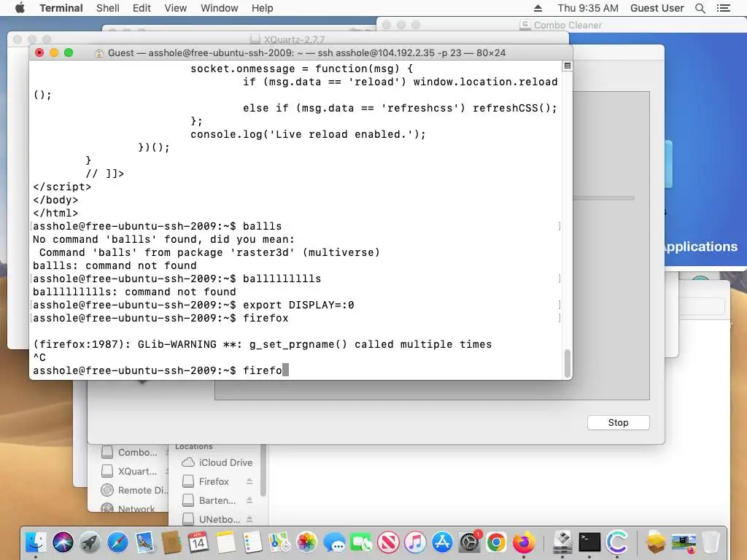747x560 pixels.
Task: Click the Terminal window vertical scrollbar thumb
Action: [567, 363]
